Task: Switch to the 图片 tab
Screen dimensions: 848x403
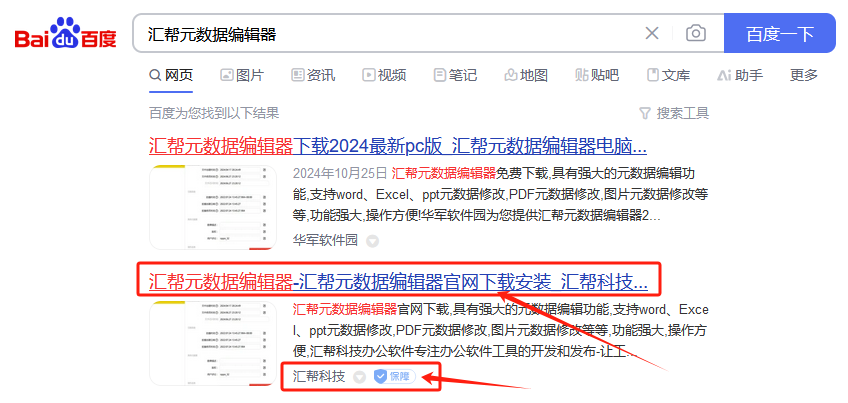Action: (x=242, y=75)
